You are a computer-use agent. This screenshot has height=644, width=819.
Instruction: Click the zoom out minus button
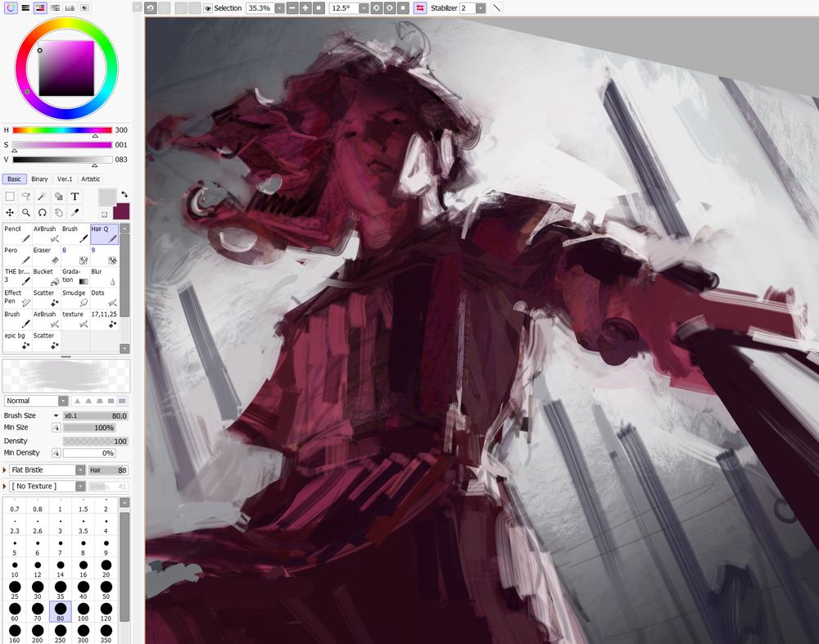(x=292, y=8)
